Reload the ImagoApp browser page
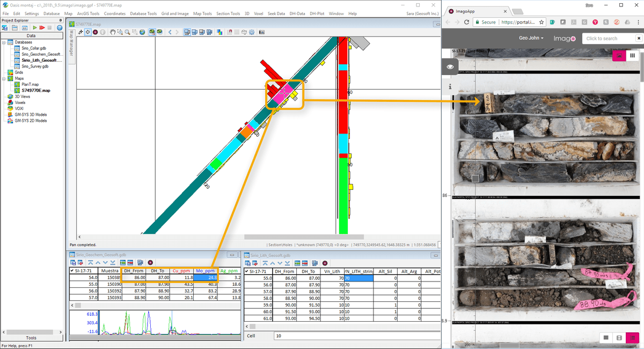Viewport: 644px width, 349px height. (x=467, y=23)
